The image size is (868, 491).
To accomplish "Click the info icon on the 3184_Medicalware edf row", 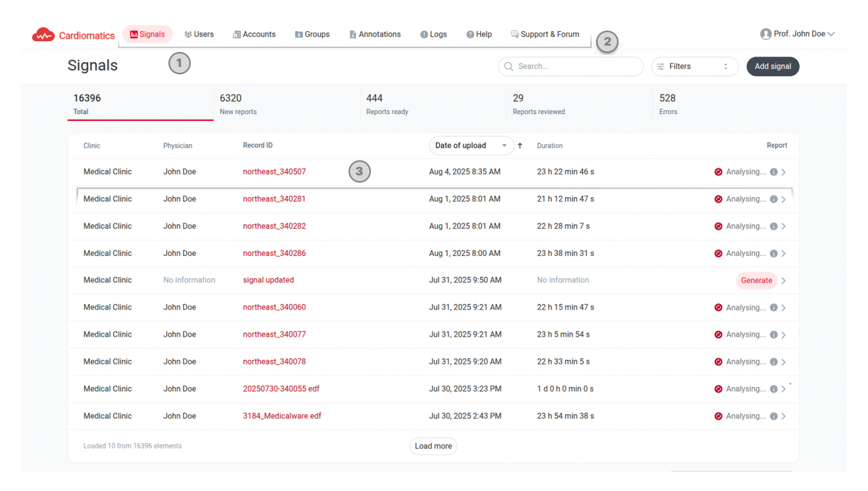I will (774, 416).
